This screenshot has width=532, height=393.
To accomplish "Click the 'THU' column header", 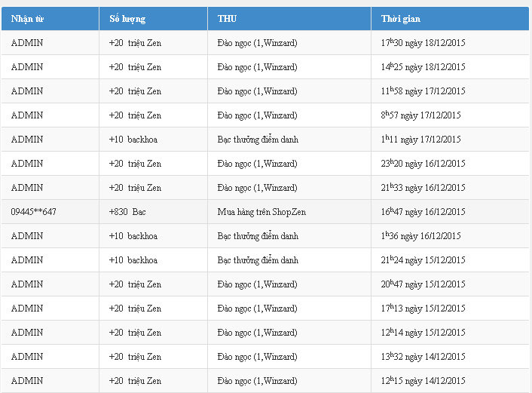I will click(x=227, y=19).
